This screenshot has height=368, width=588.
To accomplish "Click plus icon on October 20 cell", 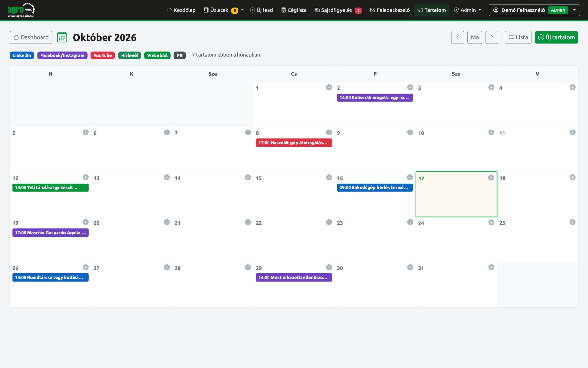I will pyautogui.click(x=167, y=222).
